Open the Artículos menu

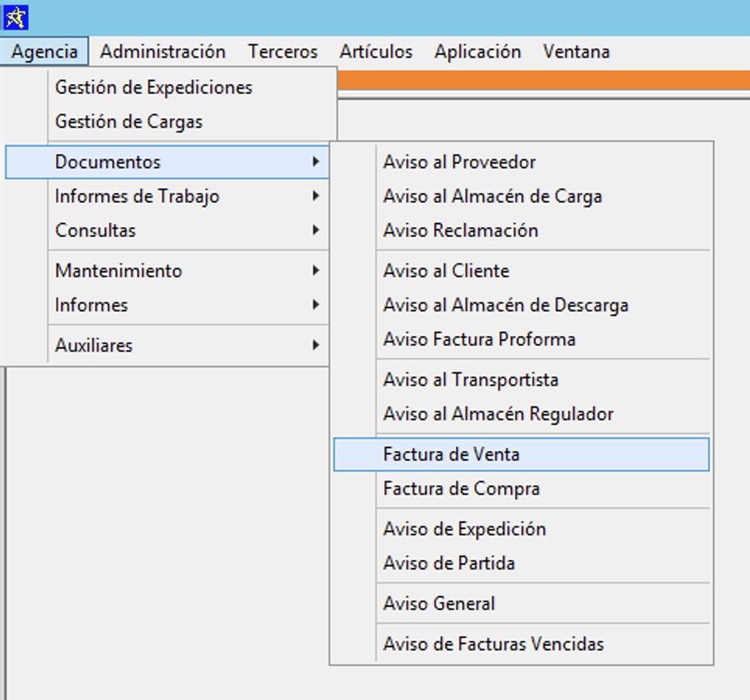[x=376, y=52]
